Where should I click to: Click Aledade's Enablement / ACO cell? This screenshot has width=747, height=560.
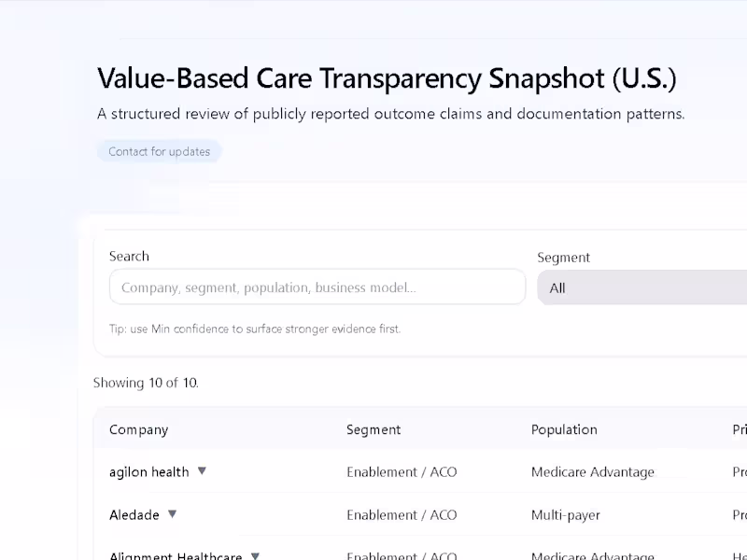402,515
